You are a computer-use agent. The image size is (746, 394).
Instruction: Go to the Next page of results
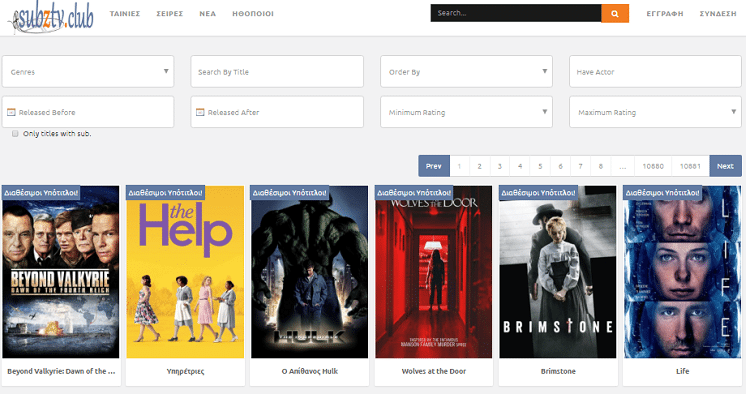tap(725, 166)
